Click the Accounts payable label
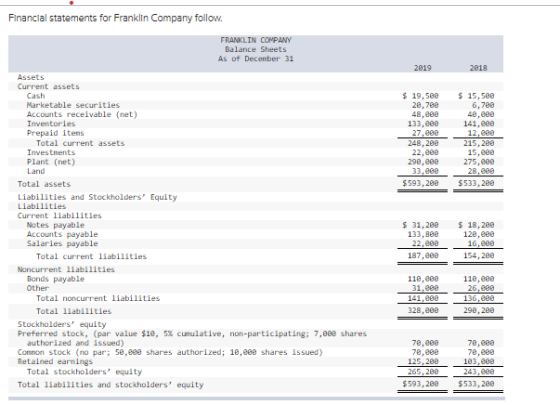 pyautogui.click(x=62, y=234)
